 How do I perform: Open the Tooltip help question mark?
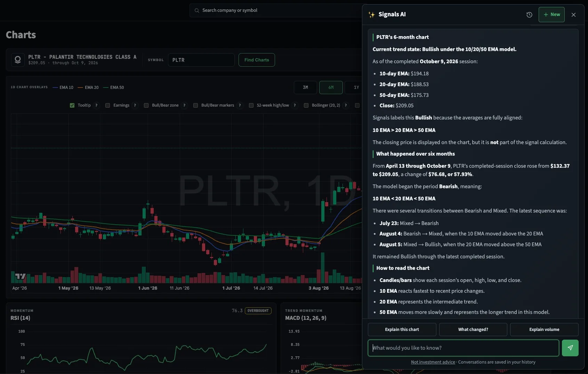96,105
